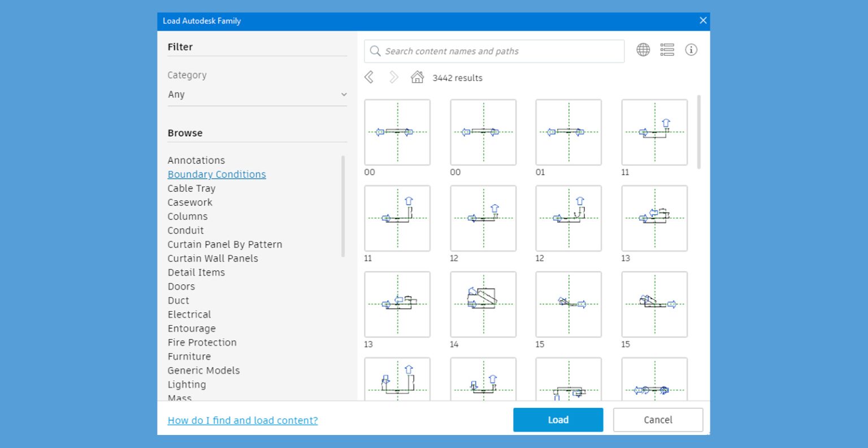Screen dimensions: 868x448
Task: Click the results grid vertical scrollbar
Action: point(699,132)
